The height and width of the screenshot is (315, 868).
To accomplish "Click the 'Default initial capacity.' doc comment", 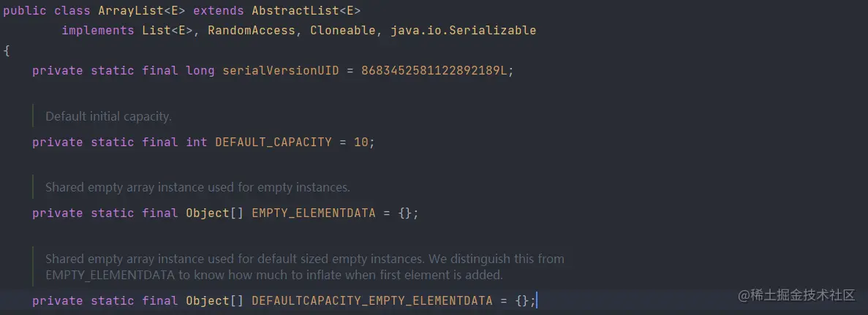I will (x=108, y=116).
